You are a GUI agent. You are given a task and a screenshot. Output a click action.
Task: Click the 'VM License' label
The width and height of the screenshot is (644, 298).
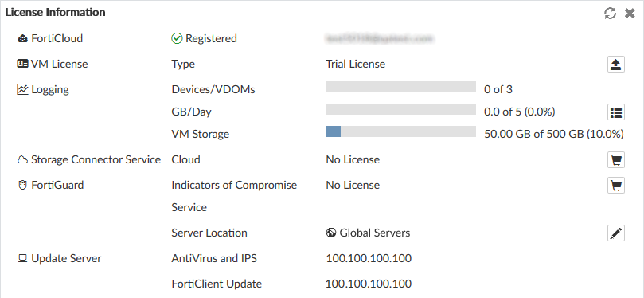pyautogui.click(x=60, y=64)
